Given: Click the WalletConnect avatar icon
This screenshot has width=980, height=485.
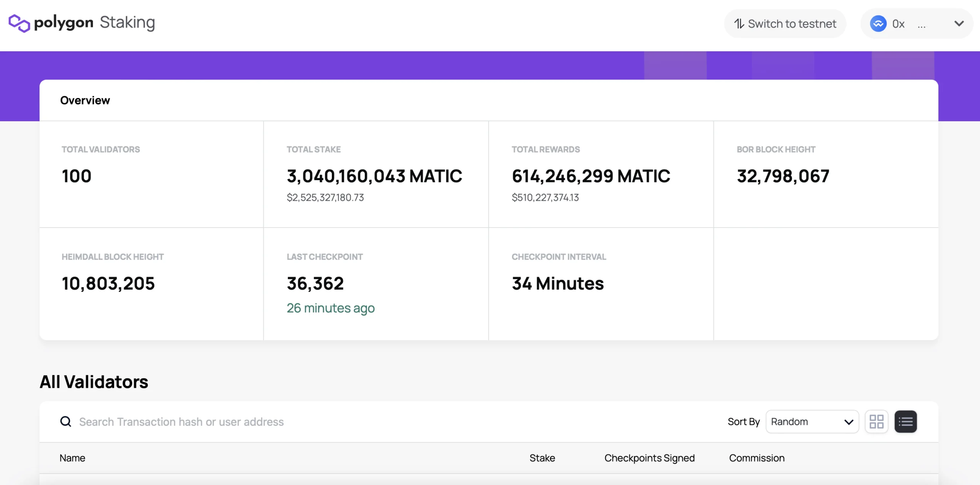Looking at the screenshot, I should [878, 24].
